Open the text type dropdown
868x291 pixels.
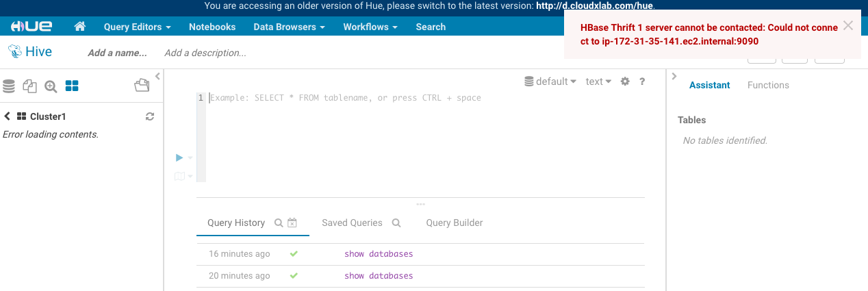coord(598,81)
